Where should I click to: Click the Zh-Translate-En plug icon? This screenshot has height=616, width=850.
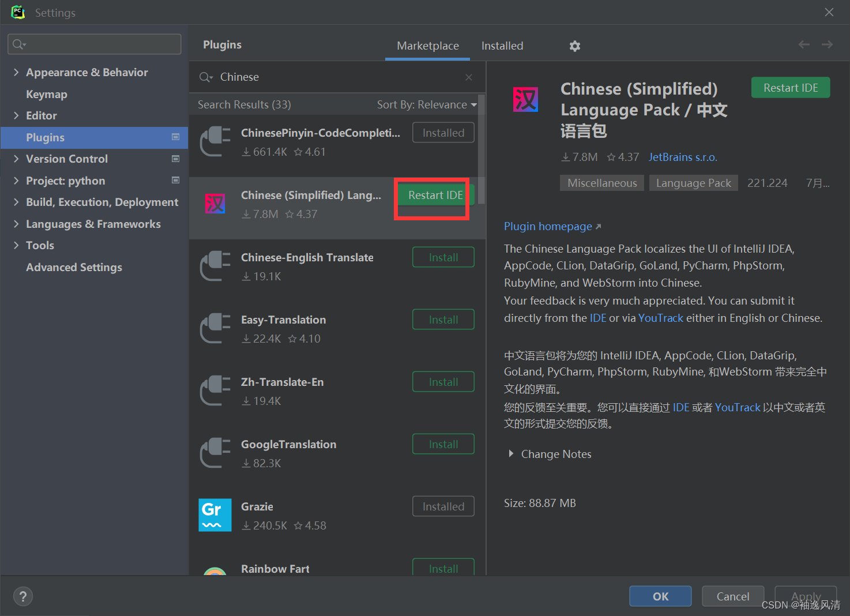point(215,390)
